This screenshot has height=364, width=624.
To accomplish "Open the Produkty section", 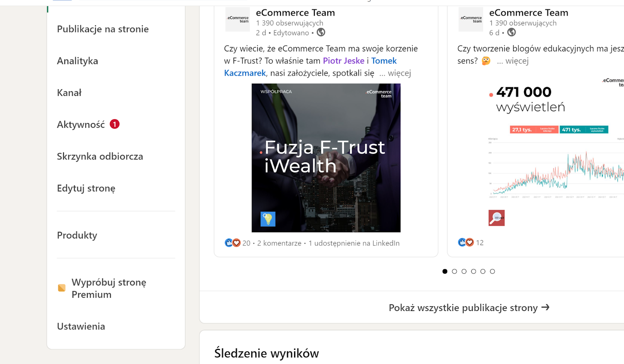I will tap(77, 235).
